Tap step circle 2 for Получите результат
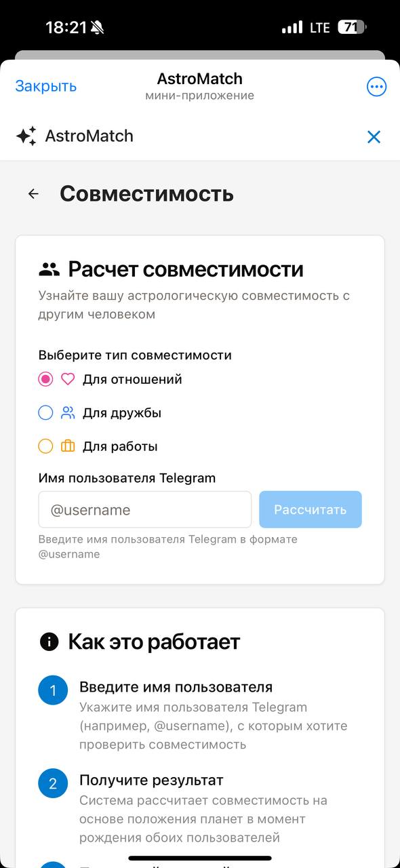 pos(53,783)
